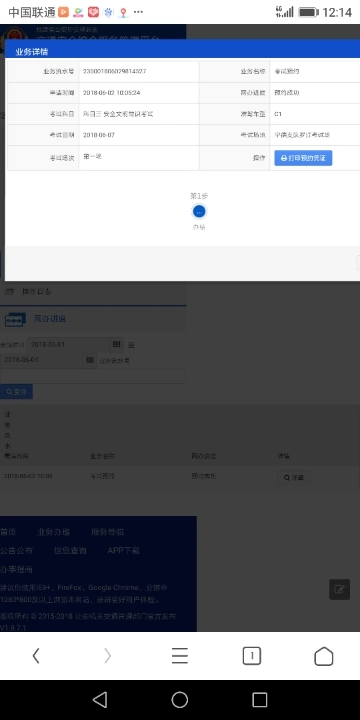The height and width of the screenshot is (720, 360).
Task: Click the 2018-06-02 10:05 results row time
Action: [x=28, y=476]
